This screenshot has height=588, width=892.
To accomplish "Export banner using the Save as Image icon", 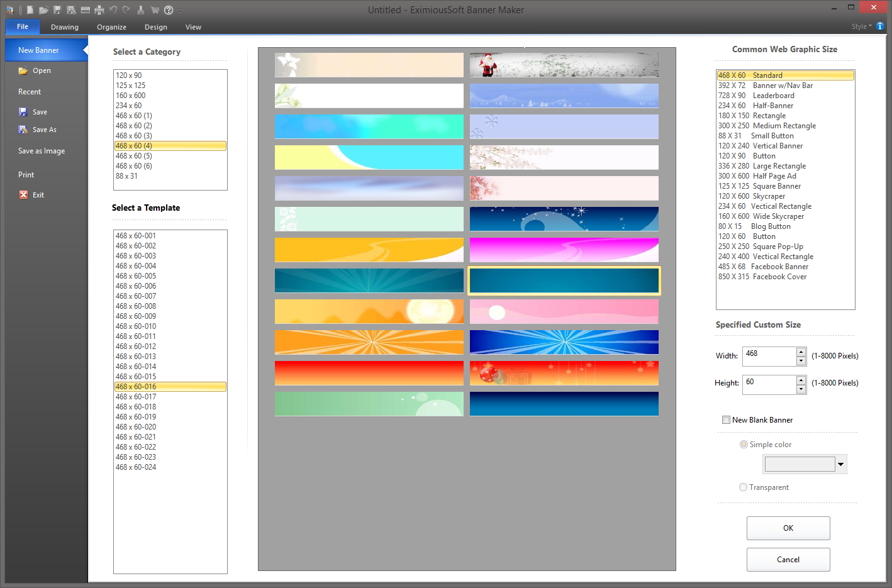I will 86,9.
